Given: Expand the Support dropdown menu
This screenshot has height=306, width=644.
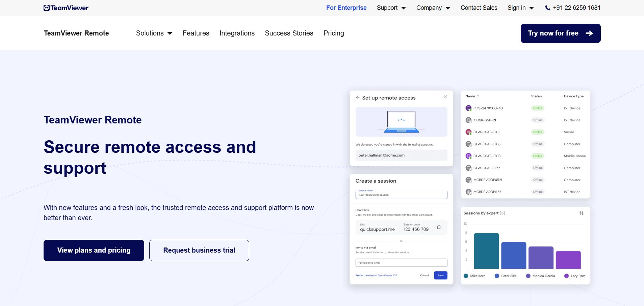Looking at the screenshot, I should (391, 8).
